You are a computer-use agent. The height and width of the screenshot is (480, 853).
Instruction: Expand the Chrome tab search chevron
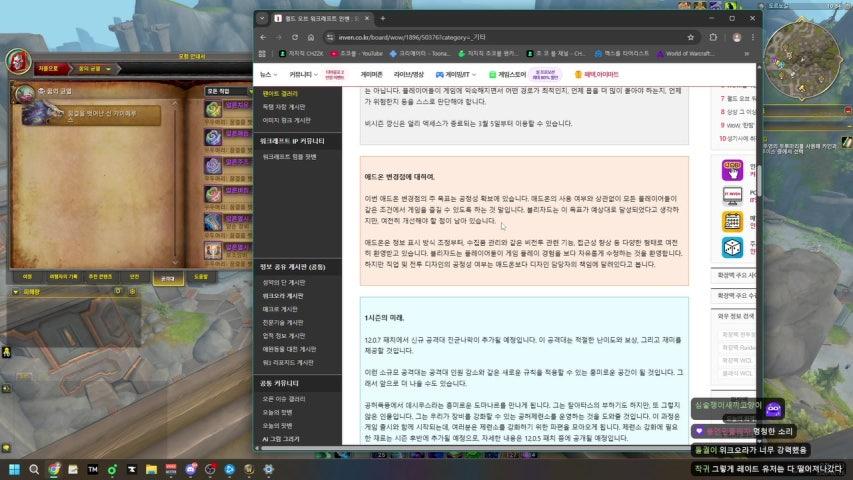(262, 18)
